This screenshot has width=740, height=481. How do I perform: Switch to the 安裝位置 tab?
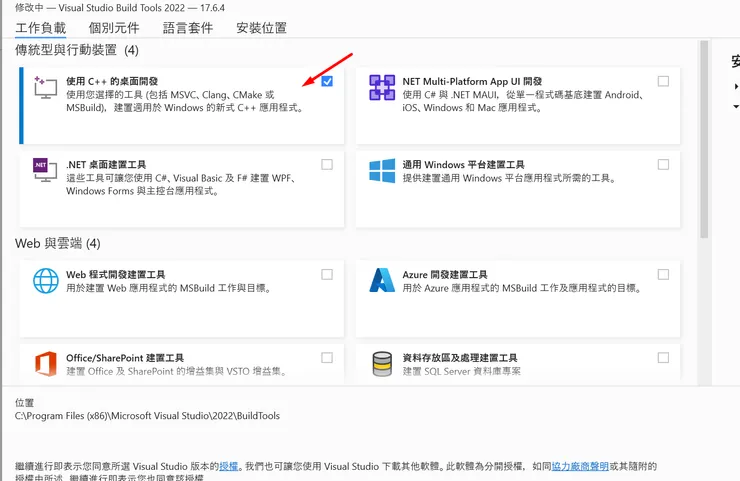tap(261, 28)
